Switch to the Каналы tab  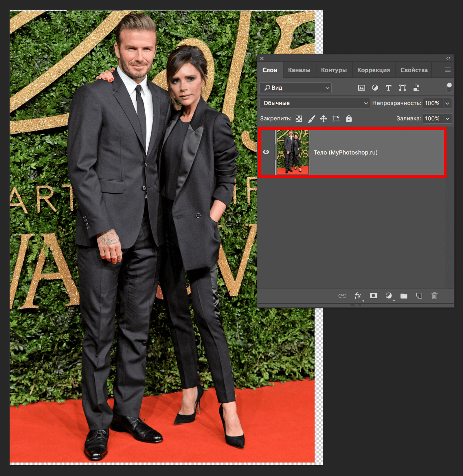coord(299,70)
